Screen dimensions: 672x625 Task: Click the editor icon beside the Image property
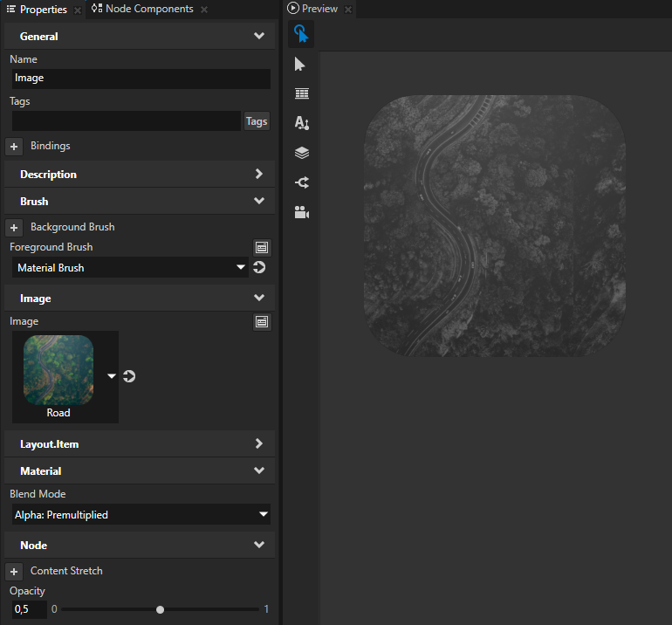[x=262, y=322]
